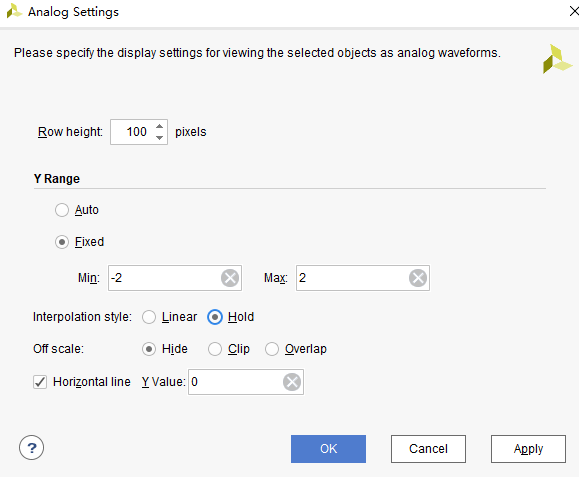Image resolution: width=579 pixels, height=477 pixels.
Task: Click the help question mark icon
Action: [31, 448]
